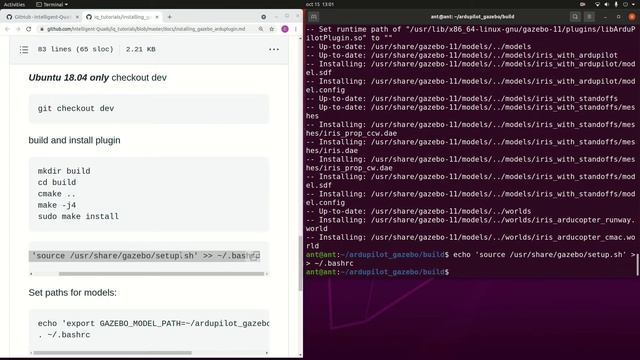
Task: Copy the setup.sh code block with copy icon
Action: [x=254, y=256]
